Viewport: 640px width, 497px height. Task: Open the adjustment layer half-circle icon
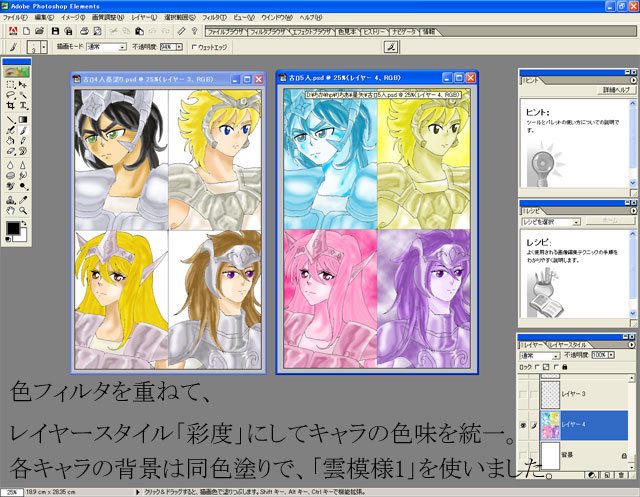click(x=591, y=475)
